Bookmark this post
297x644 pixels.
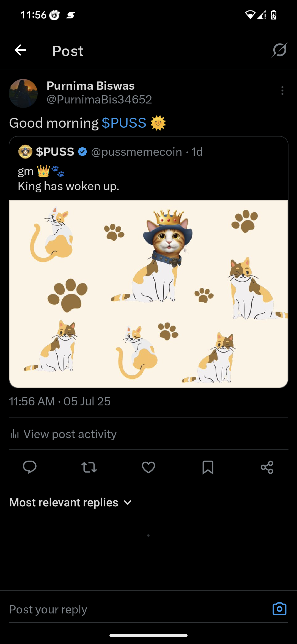point(208,467)
